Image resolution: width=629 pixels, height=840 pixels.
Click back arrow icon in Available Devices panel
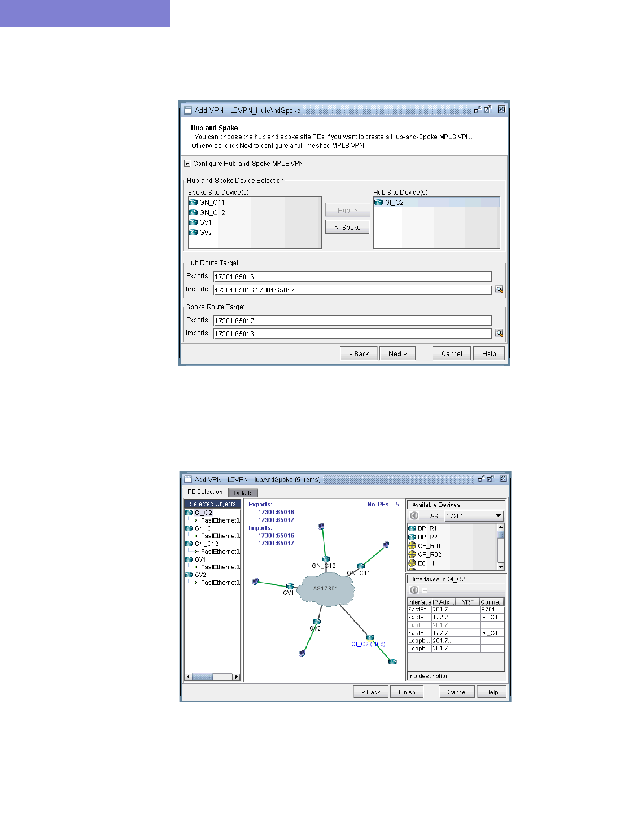pyautogui.click(x=414, y=515)
